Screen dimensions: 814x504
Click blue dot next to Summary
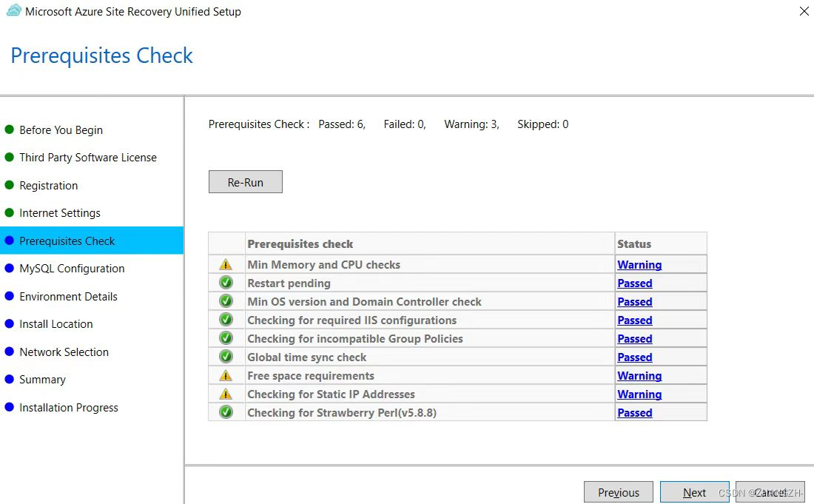pyautogui.click(x=10, y=379)
